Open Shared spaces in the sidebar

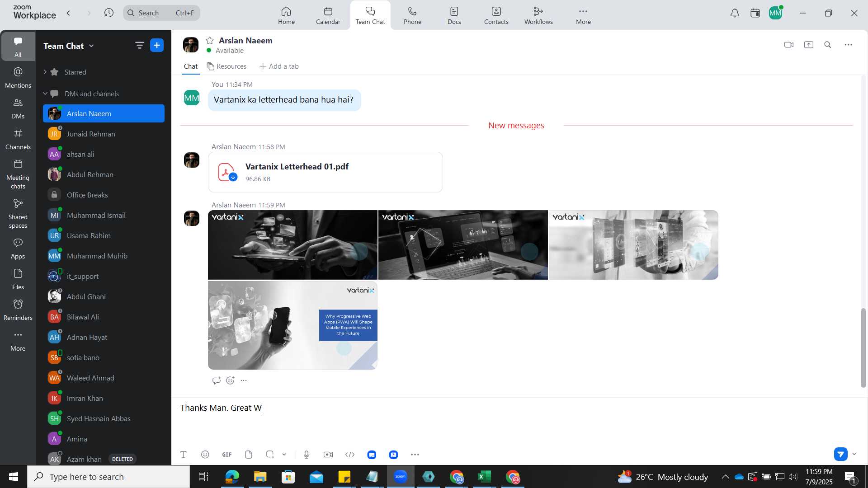18,213
